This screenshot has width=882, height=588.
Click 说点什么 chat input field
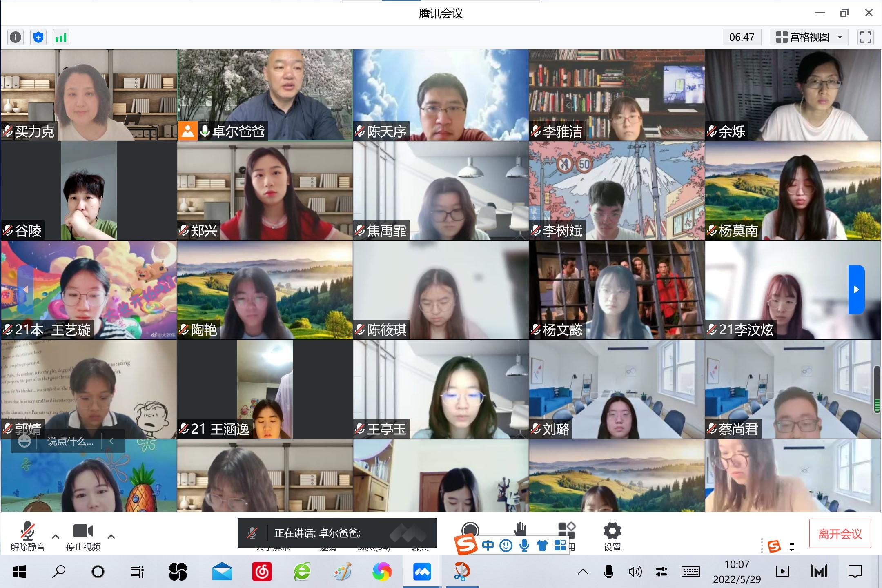pyautogui.click(x=70, y=441)
